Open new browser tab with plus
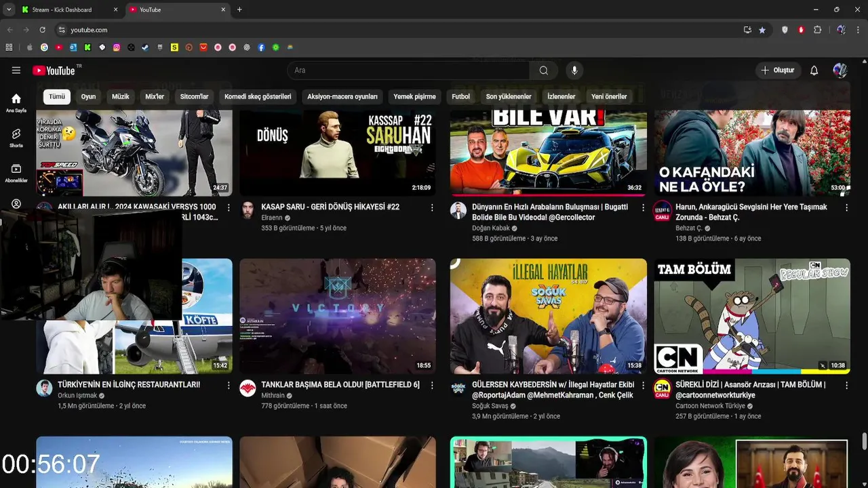This screenshot has height=488, width=868. tap(239, 9)
